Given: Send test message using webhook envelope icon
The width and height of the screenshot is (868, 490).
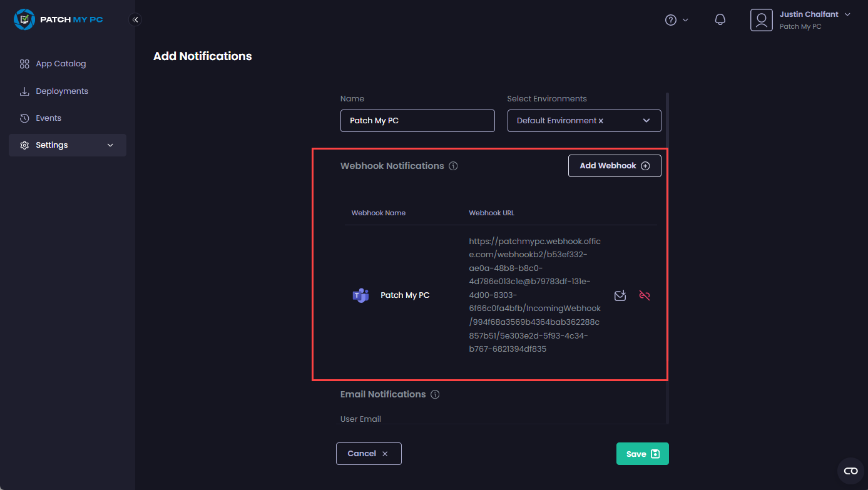Looking at the screenshot, I should click(x=620, y=295).
